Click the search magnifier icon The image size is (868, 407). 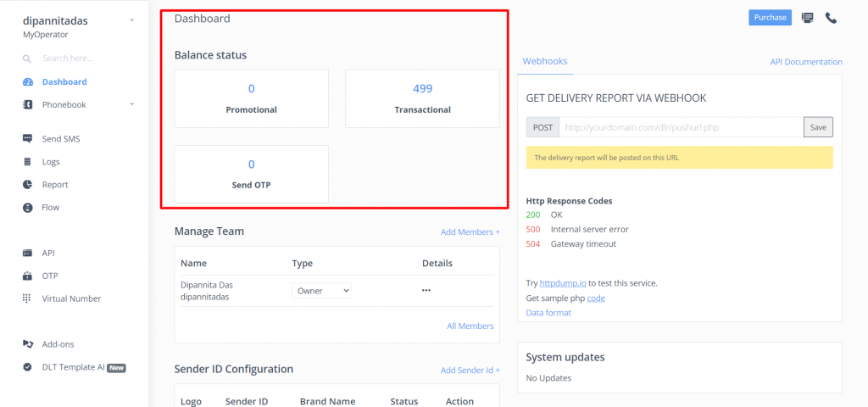[26, 59]
